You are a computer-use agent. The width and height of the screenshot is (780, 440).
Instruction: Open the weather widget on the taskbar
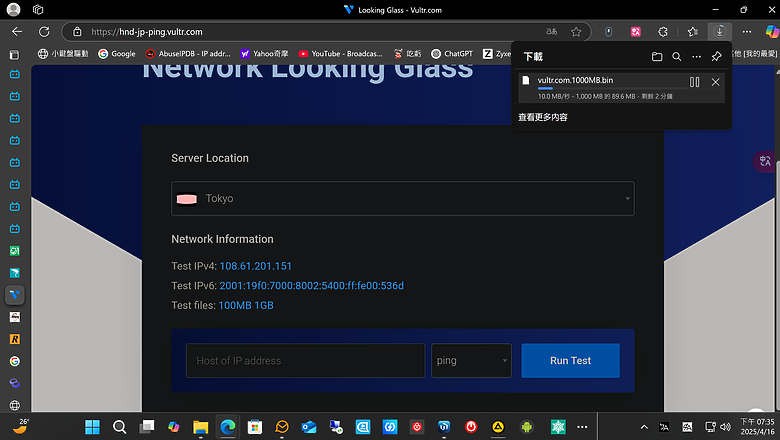pos(20,426)
